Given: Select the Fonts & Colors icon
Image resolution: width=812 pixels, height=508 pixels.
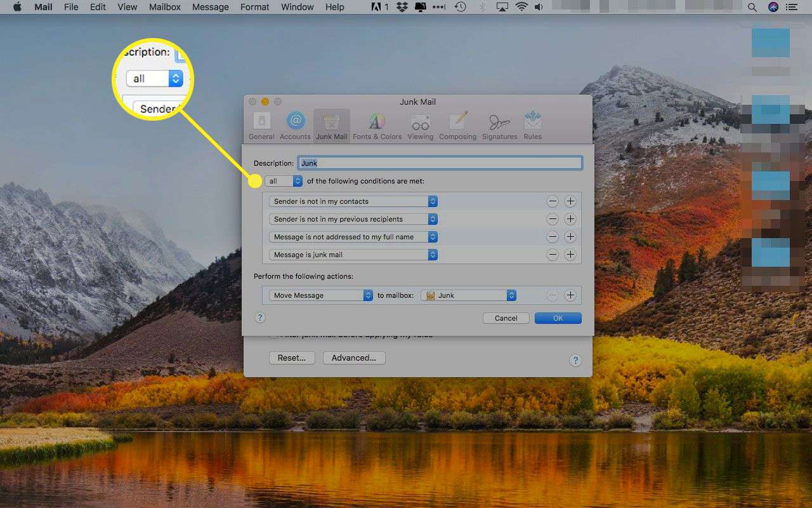Looking at the screenshot, I should click(x=377, y=125).
